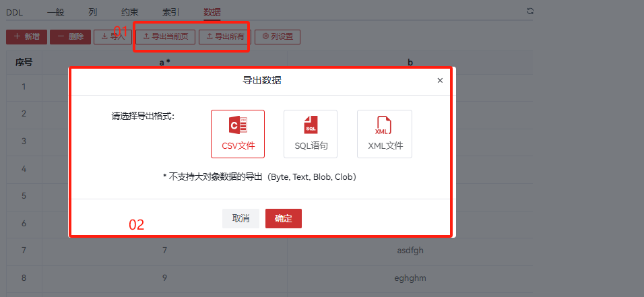The image size is (644, 297).
Task: Open the 导入 import function
Action: point(112,36)
